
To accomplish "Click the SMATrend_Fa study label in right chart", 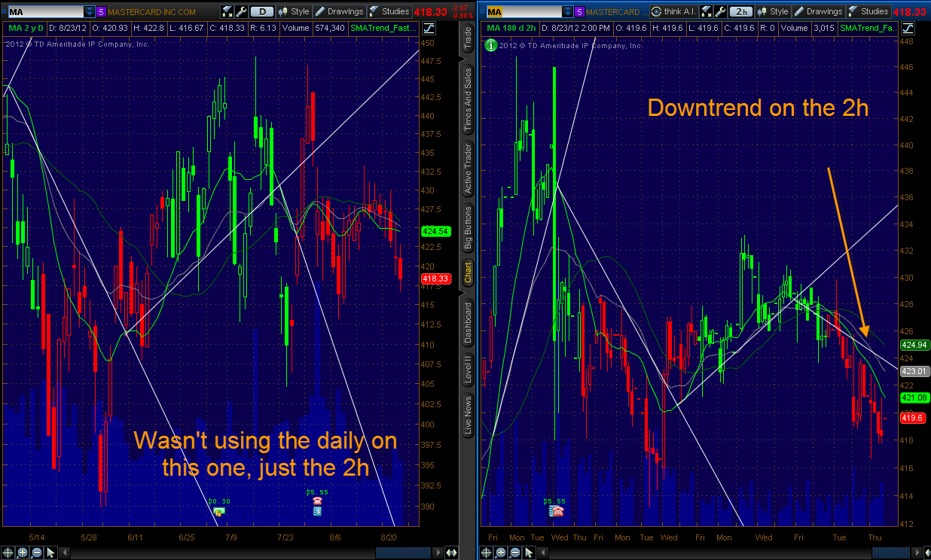I will point(868,28).
